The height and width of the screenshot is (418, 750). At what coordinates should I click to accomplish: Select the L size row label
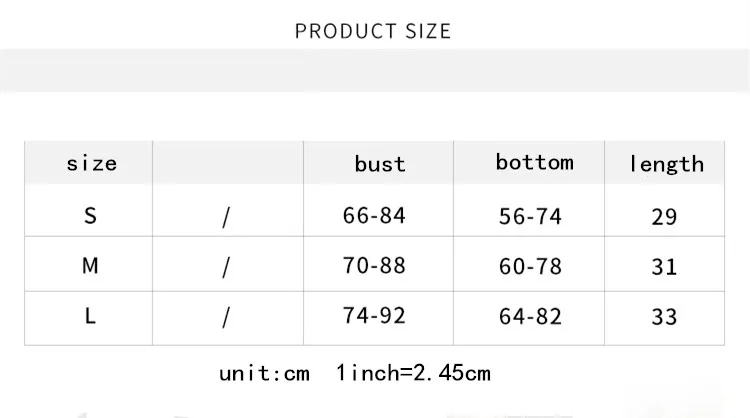point(90,317)
